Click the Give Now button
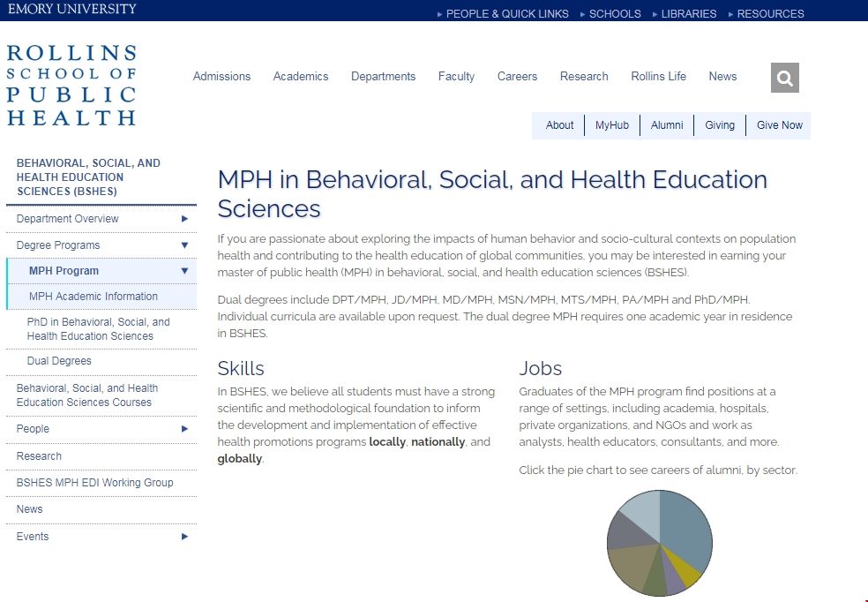The height and width of the screenshot is (602, 868). pos(779,125)
